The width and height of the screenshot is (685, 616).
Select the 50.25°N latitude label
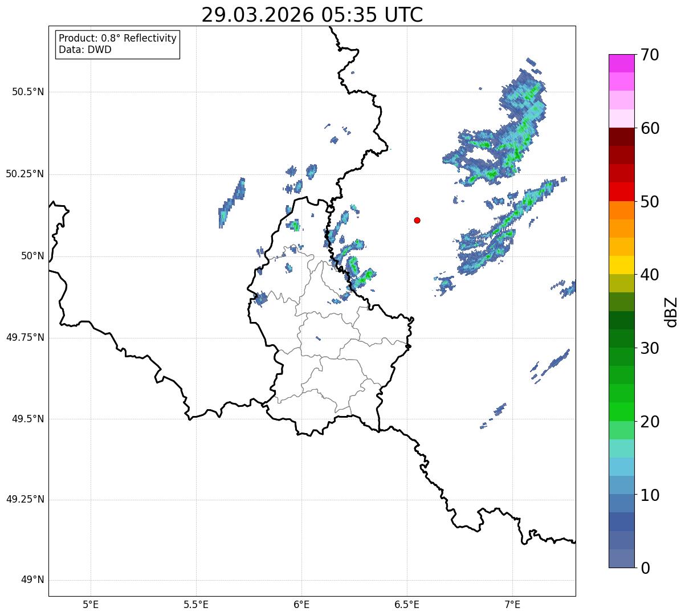click(x=25, y=174)
